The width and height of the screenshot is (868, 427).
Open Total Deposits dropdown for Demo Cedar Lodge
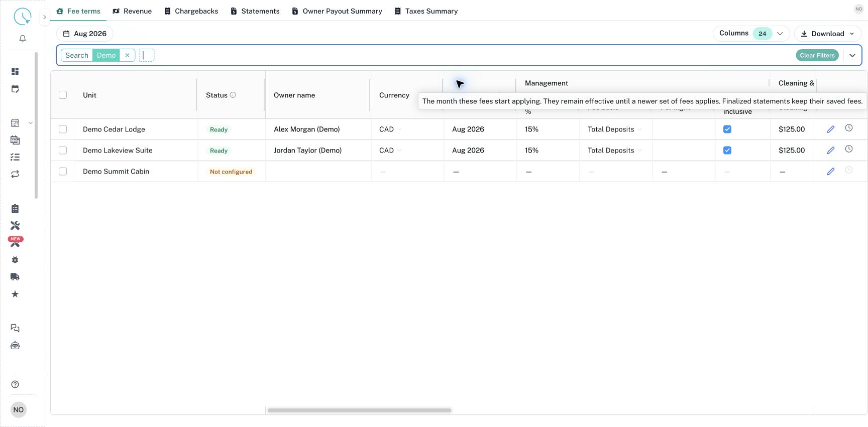[615, 129]
